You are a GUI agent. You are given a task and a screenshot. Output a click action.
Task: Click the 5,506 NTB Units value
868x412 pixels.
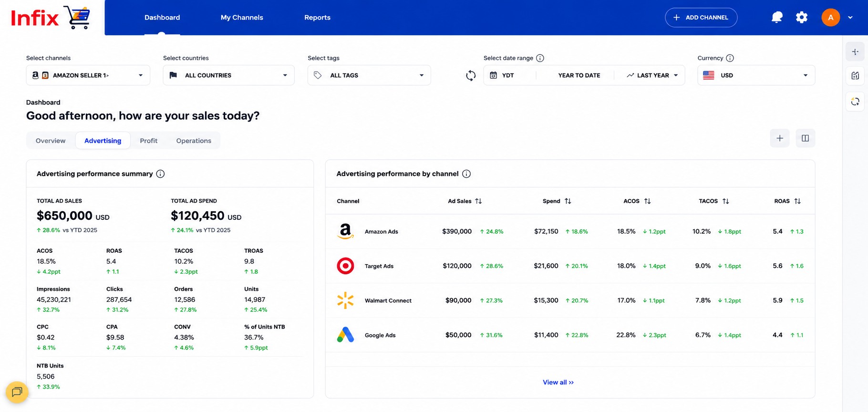coord(46,376)
